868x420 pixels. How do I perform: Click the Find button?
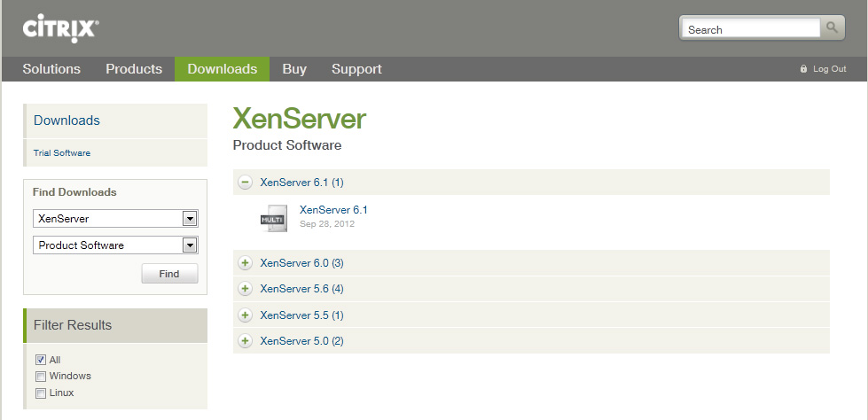[x=169, y=274]
